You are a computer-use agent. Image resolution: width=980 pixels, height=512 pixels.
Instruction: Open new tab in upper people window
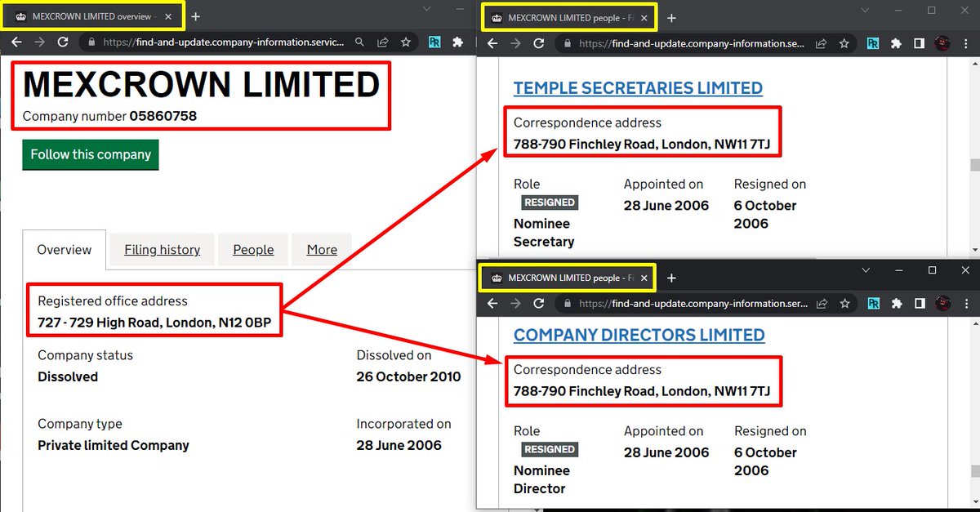coord(671,18)
